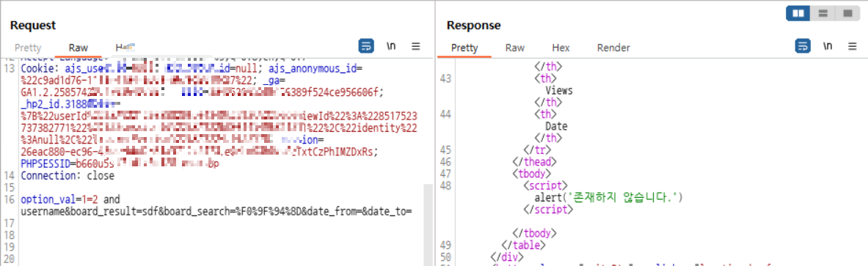Open the Response Render tab
Image resolution: width=868 pixels, height=266 pixels.
point(613,48)
